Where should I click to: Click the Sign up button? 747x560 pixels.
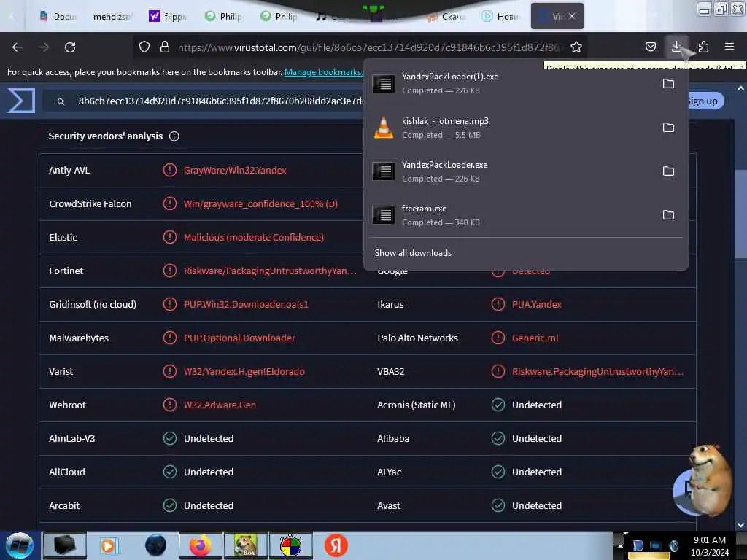(704, 101)
